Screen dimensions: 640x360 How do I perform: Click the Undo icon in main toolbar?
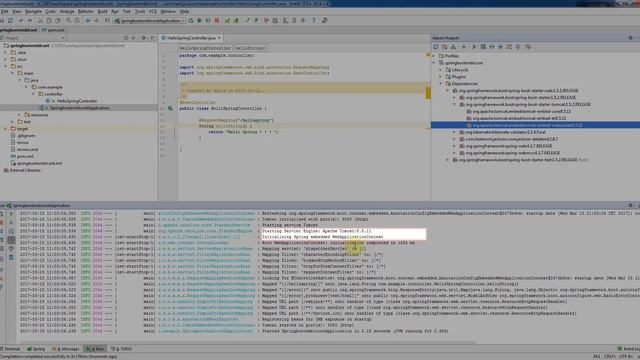tap(21, 20)
